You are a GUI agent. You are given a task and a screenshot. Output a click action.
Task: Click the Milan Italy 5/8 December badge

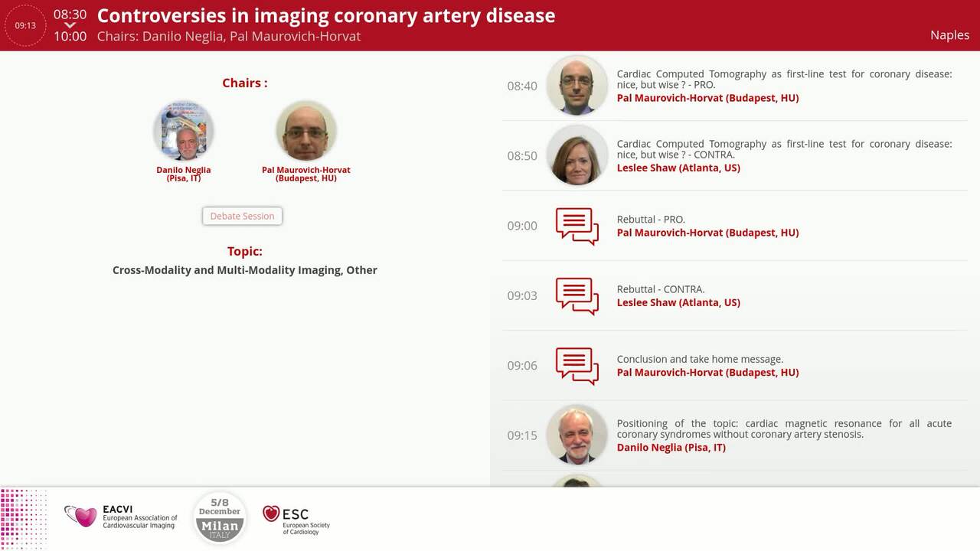(x=220, y=518)
